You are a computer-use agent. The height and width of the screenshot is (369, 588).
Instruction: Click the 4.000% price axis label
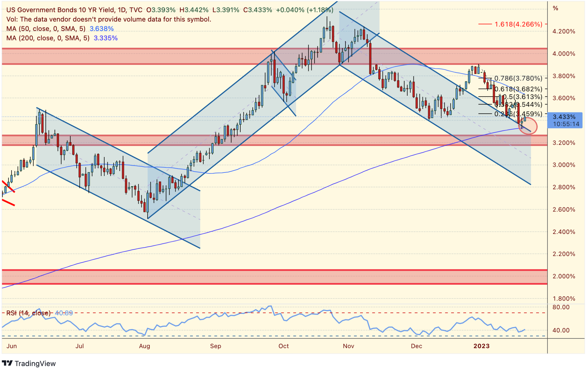tap(564, 54)
